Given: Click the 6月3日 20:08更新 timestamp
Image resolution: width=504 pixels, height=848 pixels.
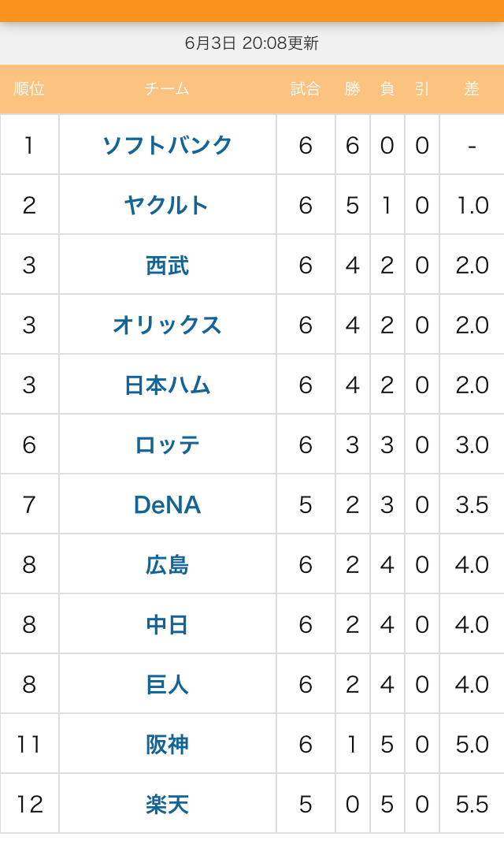Looking at the screenshot, I should click(x=252, y=43).
